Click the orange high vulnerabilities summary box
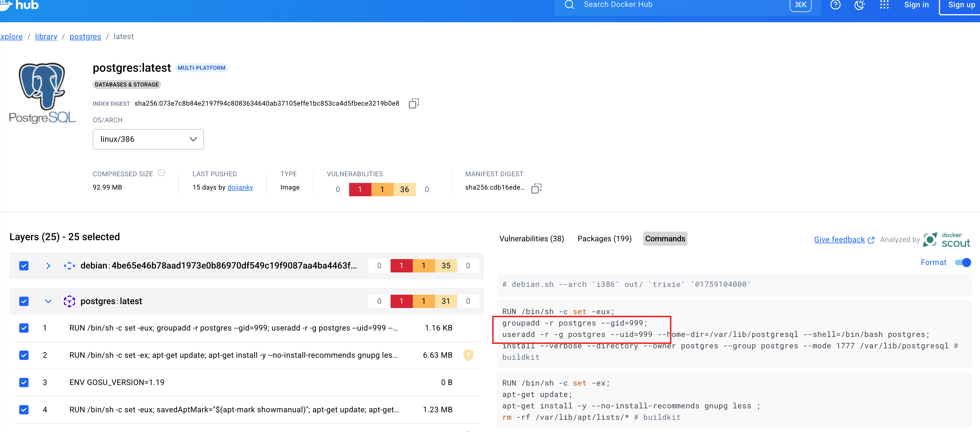 pyautogui.click(x=382, y=190)
